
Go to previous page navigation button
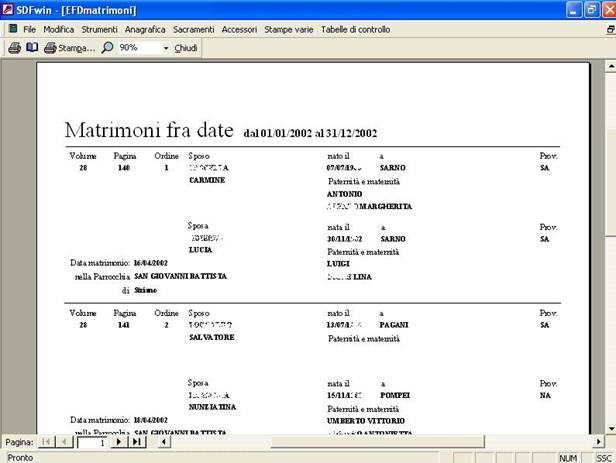point(64,442)
